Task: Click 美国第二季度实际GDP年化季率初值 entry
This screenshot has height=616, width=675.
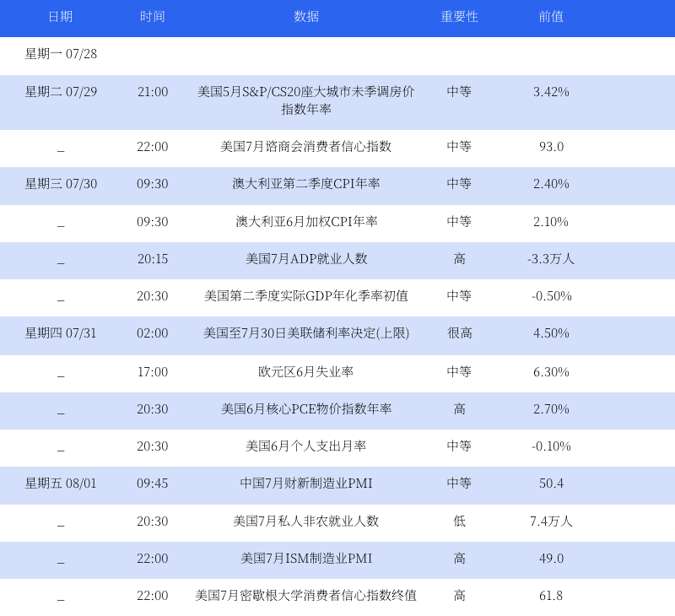Action: click(x=306, y=296)
